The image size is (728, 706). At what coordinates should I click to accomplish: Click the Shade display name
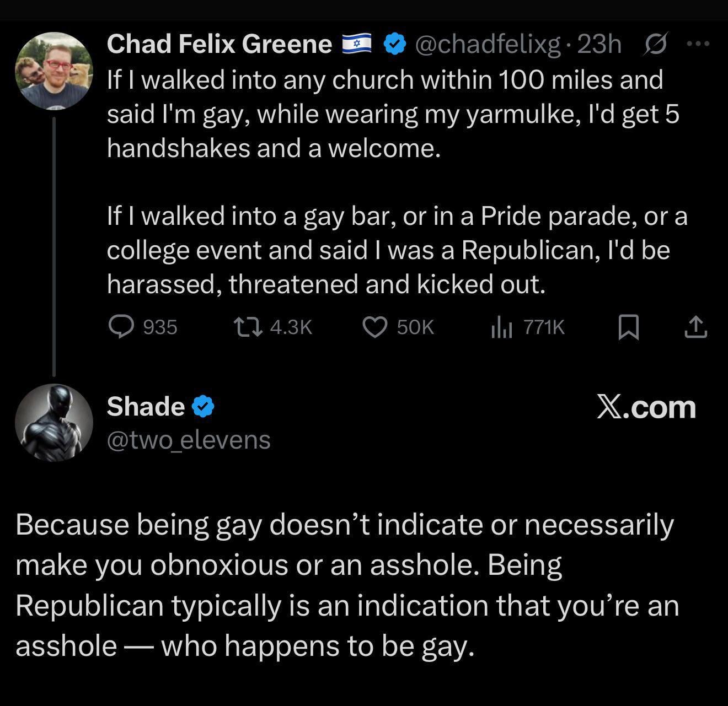(x=146, y=407)
